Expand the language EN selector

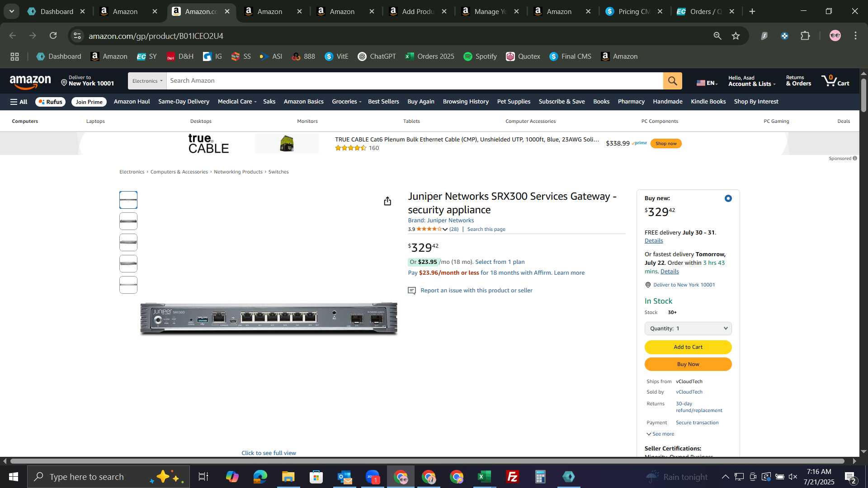click(707, 83)
